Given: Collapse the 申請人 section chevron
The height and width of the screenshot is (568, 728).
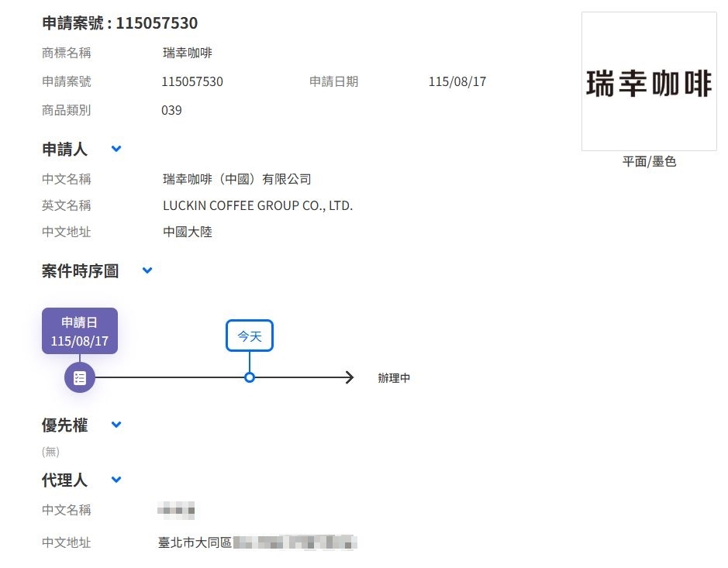Looking at the screenshot, I should [116, 149].
